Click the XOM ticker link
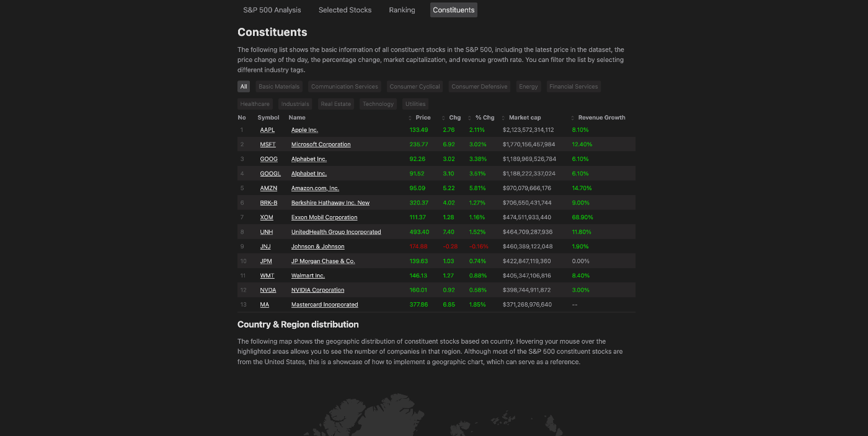Viewport: 868px width, 436px height. point(267,217)
